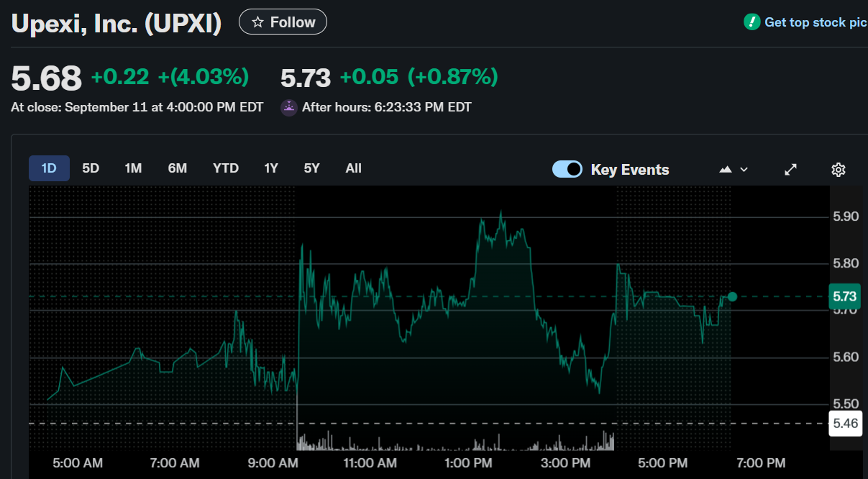This screenshot has height=479, width=868.
Task: Click the closing price 5.68
Action: [x=46, y=78]
